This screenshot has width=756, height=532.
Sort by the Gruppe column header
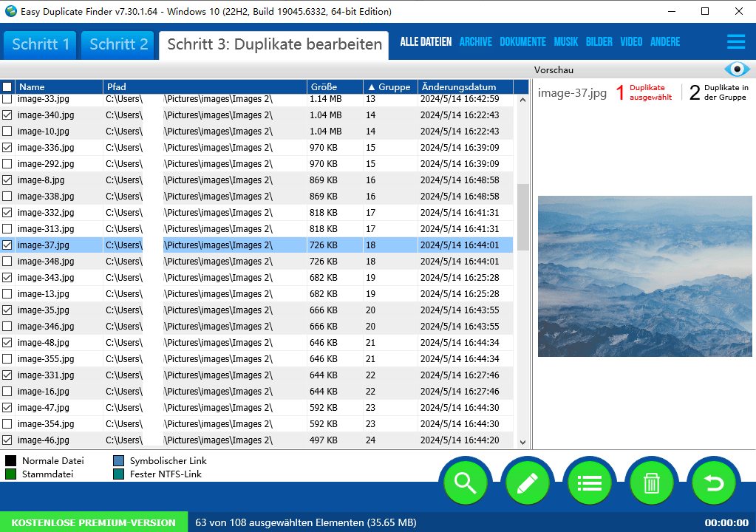coord(390,87)
